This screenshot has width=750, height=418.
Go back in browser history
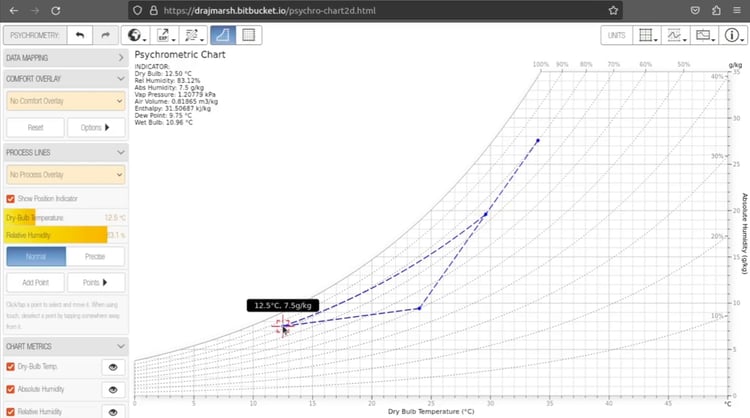click(x=14, y=11)
